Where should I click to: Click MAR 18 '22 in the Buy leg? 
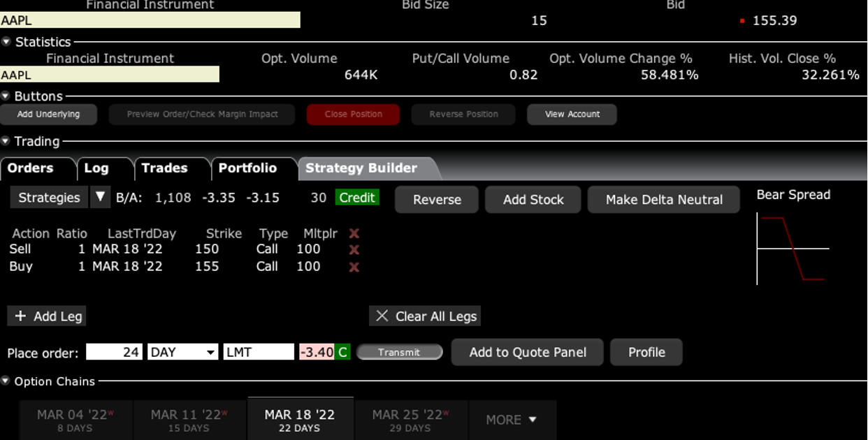(127, 267)
